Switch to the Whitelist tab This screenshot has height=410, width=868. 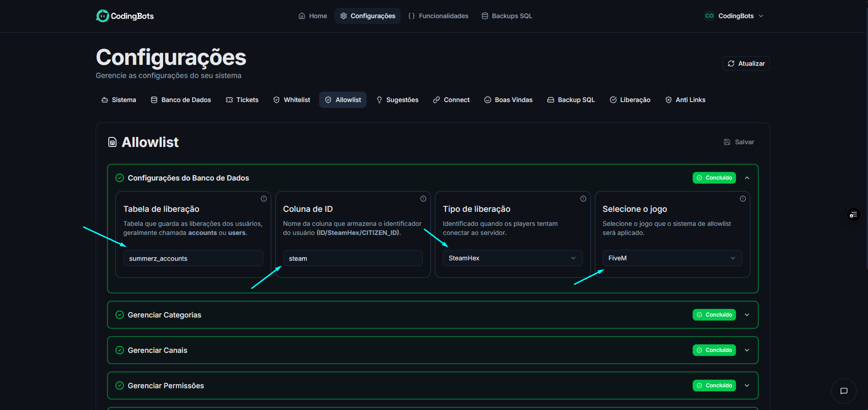point(292,100)
